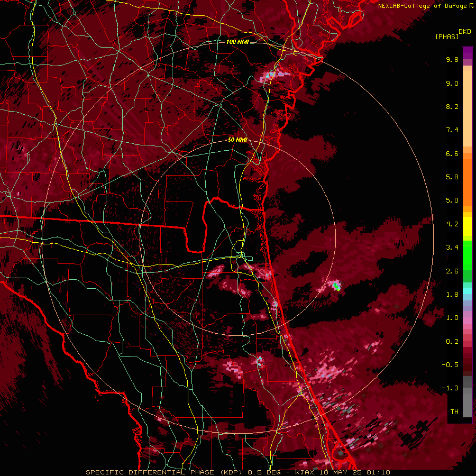Select the 2.6 scale label
Viewport: 476px width, 476px height.
pos(452,271)
